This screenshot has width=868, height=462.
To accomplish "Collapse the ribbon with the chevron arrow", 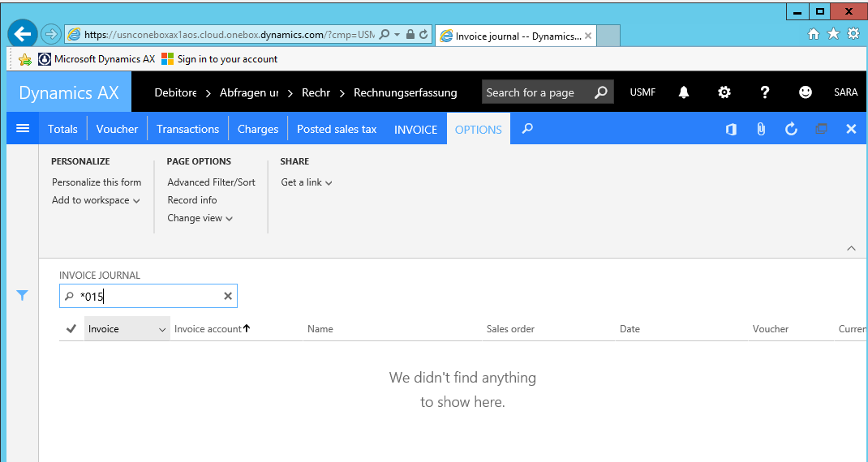I will pyautogui.click(x=851, y=248).
